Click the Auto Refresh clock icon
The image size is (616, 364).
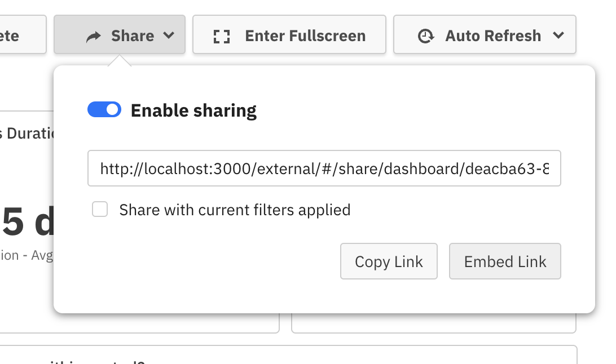pos(426,36)
